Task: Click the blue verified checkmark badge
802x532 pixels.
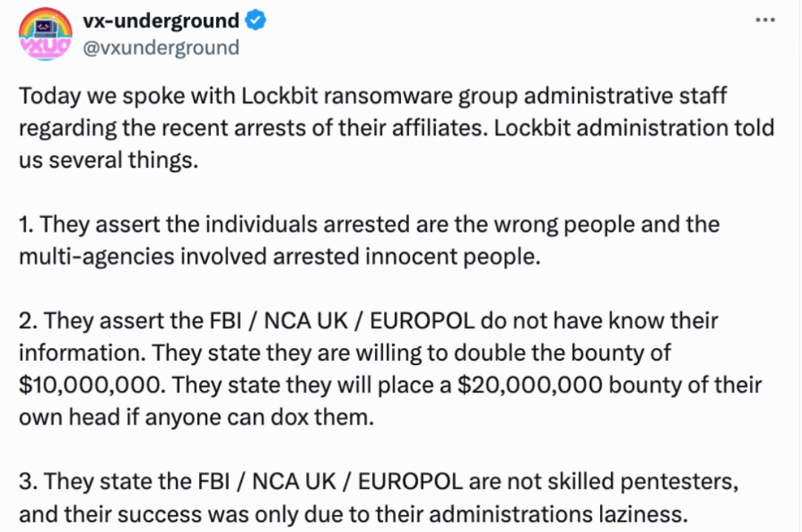Action: pyautogui.click(x=255, y=21)
